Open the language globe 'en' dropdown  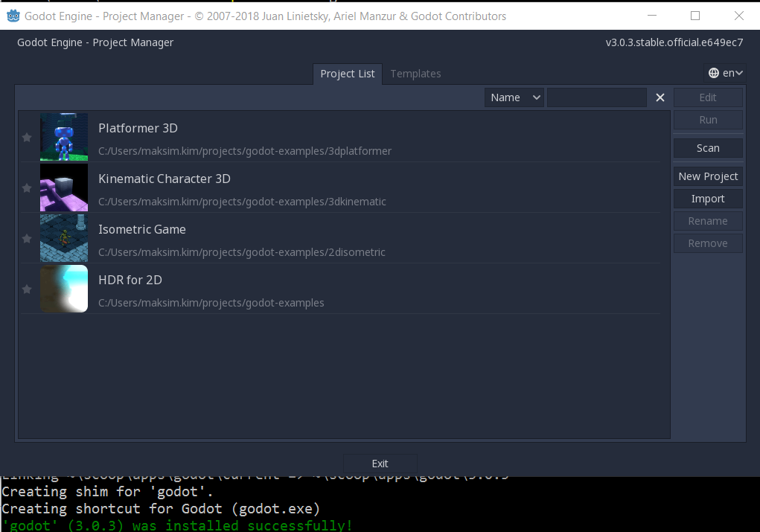(725, 73)
